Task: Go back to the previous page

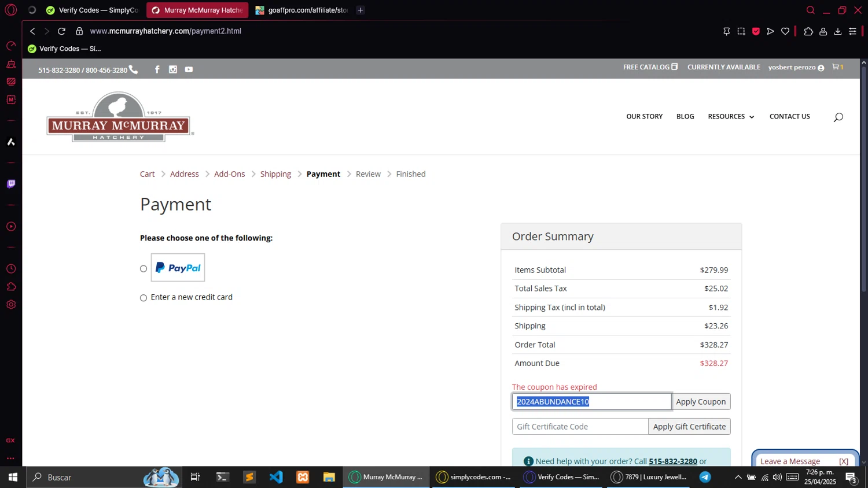Action: [32, 31]
